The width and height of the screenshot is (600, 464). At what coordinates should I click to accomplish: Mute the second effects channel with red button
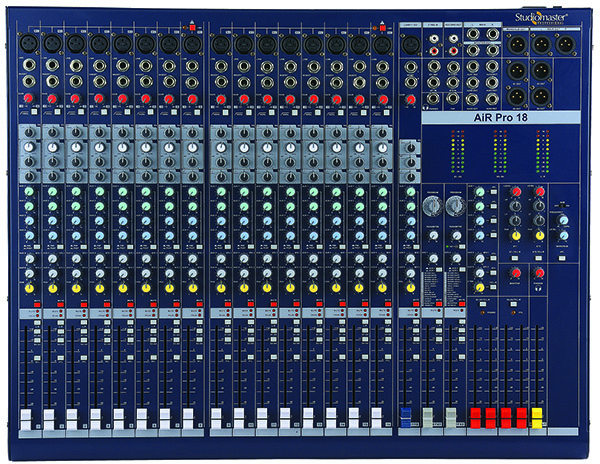[x=462, y=304]
